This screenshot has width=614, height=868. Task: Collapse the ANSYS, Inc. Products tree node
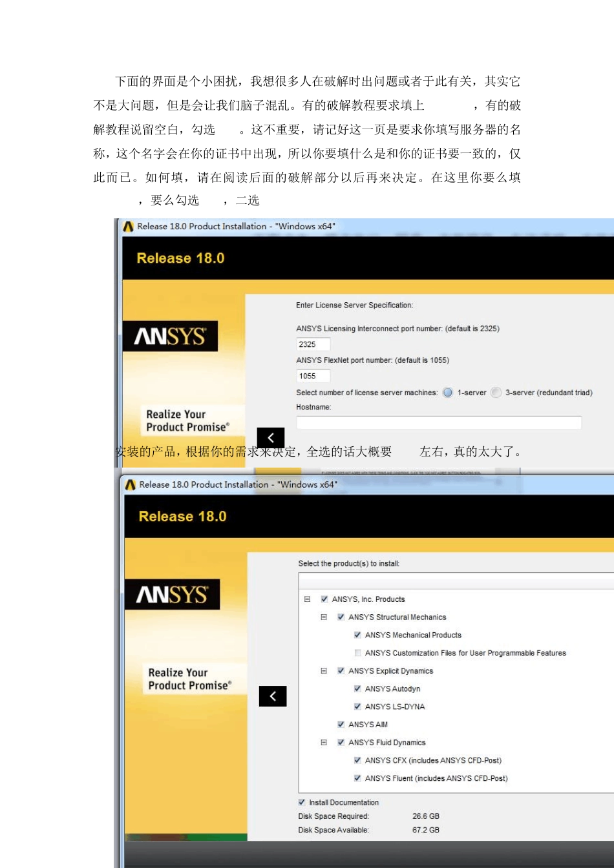pos(307,599)
